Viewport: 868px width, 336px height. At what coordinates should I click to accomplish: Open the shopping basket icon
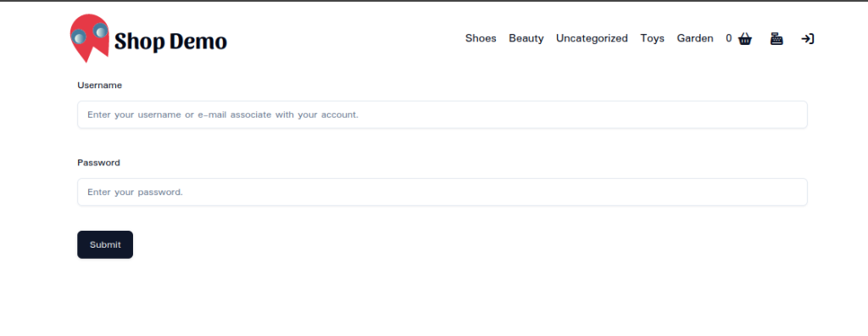click(744, 39)
